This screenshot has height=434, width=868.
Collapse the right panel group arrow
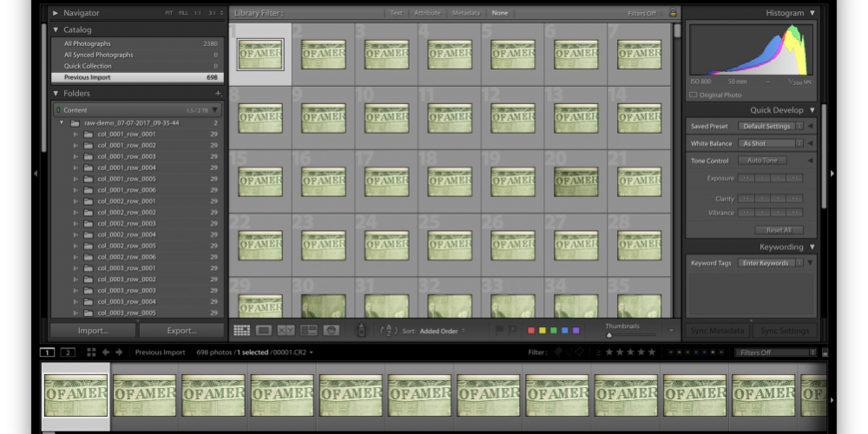pyautogui.click(x=832, y=174)
